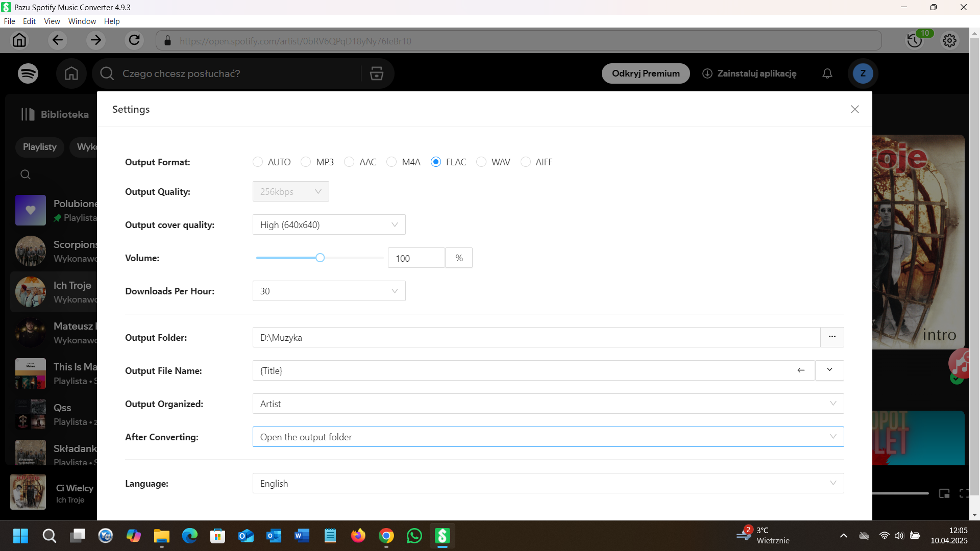Viewport: 980px width, 551px height.
Task: Click Zainstaluj aplikację link
Action: pos(749,73)
